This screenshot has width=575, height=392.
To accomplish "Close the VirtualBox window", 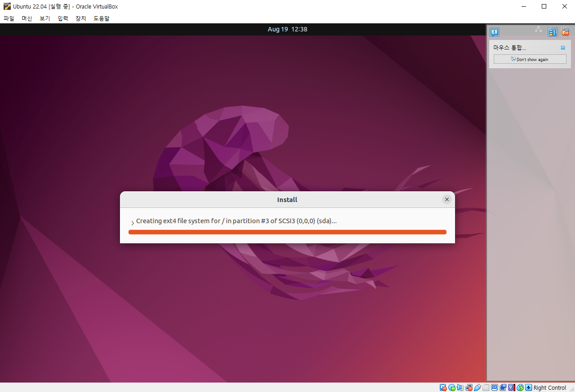I will 565,6.
